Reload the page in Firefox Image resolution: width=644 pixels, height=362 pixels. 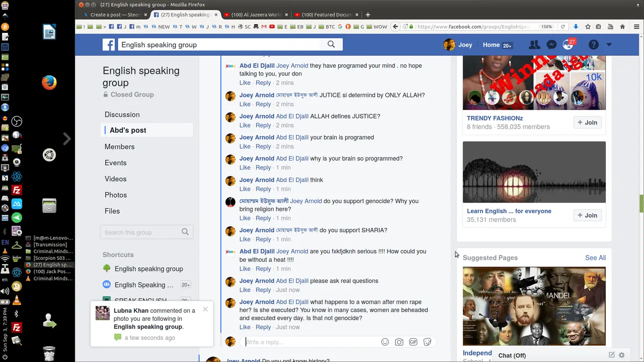tap(563, 27)
